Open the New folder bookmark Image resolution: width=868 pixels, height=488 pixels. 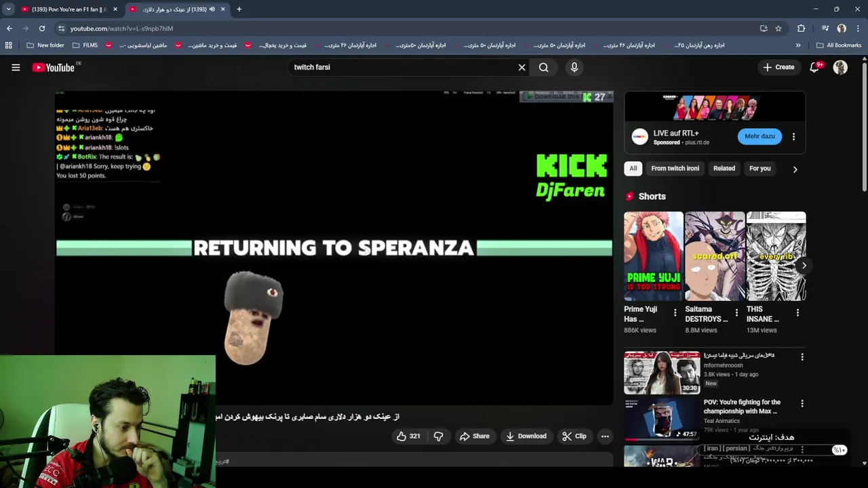[45, 45]
